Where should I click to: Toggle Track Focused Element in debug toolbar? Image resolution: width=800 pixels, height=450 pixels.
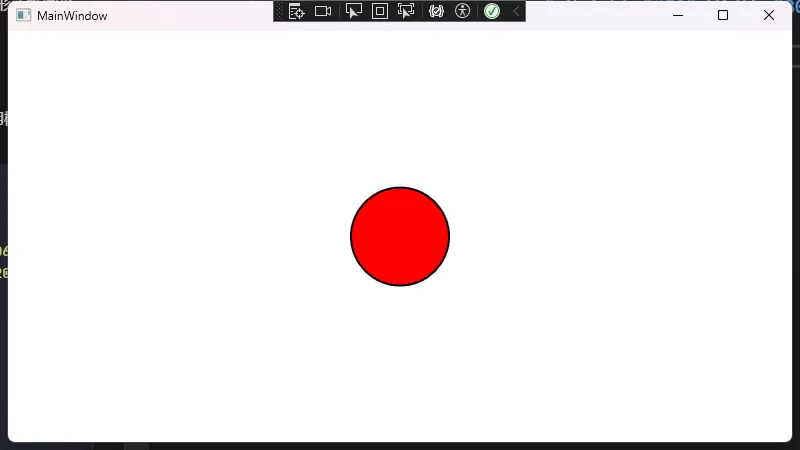point(406,11)
